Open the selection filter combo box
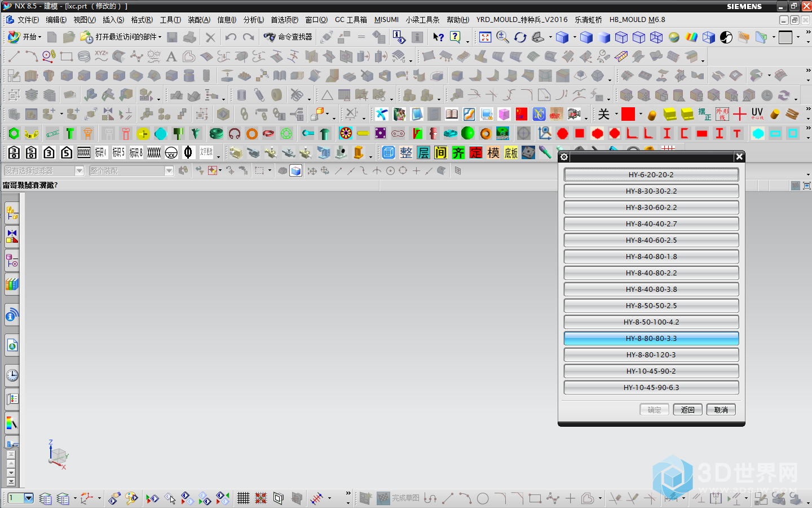Image resolution: width=812 pixels, height=508 pixels. (x=44, y=170)
